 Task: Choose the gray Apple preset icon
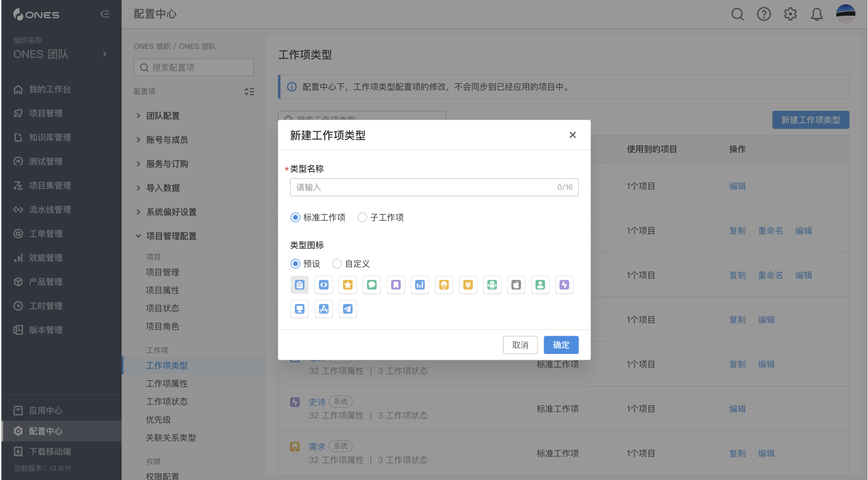(x=516, y=285)
